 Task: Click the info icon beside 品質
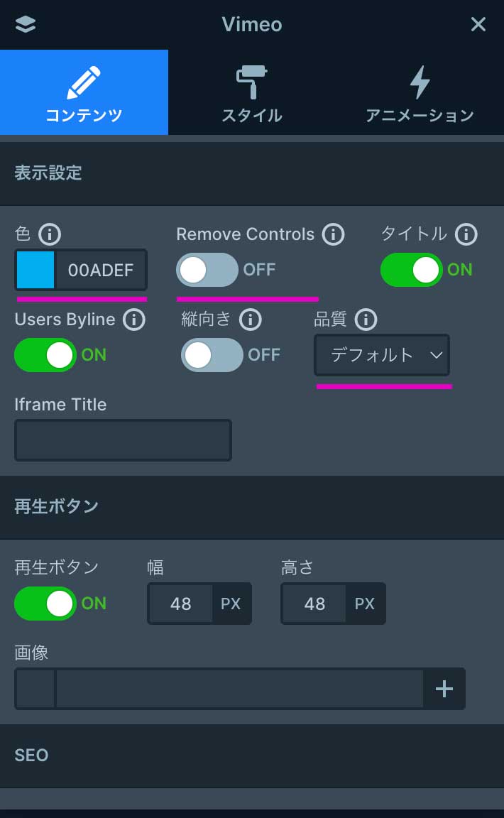(366, 320)
